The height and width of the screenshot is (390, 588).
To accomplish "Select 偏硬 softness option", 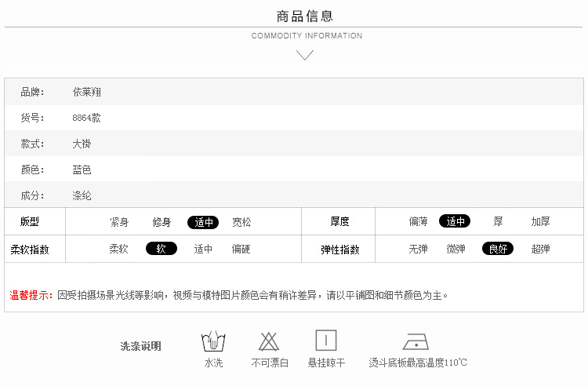I will click(x=241, y=249).
